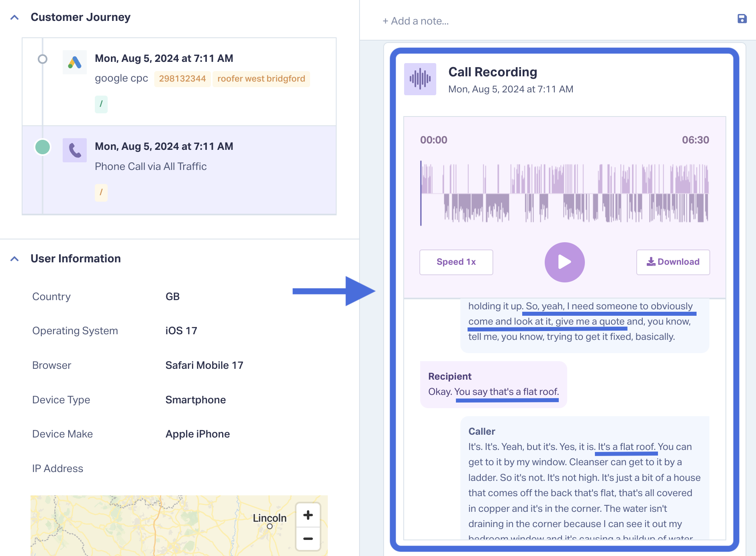This screenshot has width=756, height=556.
Task: Click the 298132344 campaign tag
Action: 182,79
